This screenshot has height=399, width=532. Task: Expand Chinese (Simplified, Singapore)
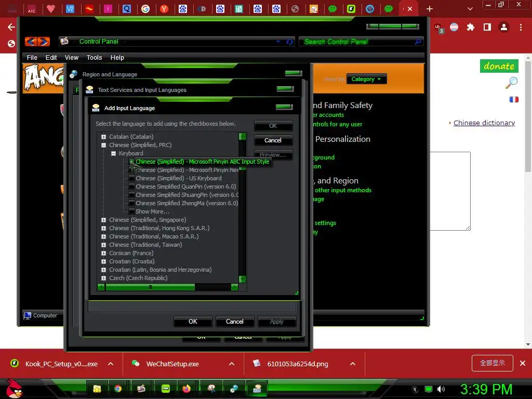click(103, 220)
